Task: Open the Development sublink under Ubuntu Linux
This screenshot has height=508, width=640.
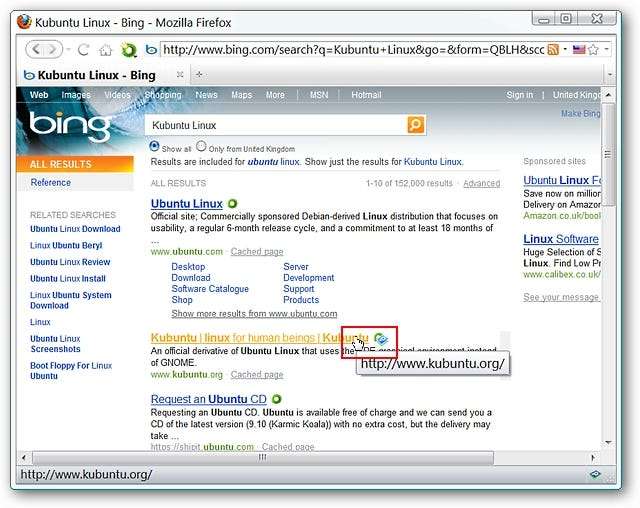Action: [x=309, y=277]
